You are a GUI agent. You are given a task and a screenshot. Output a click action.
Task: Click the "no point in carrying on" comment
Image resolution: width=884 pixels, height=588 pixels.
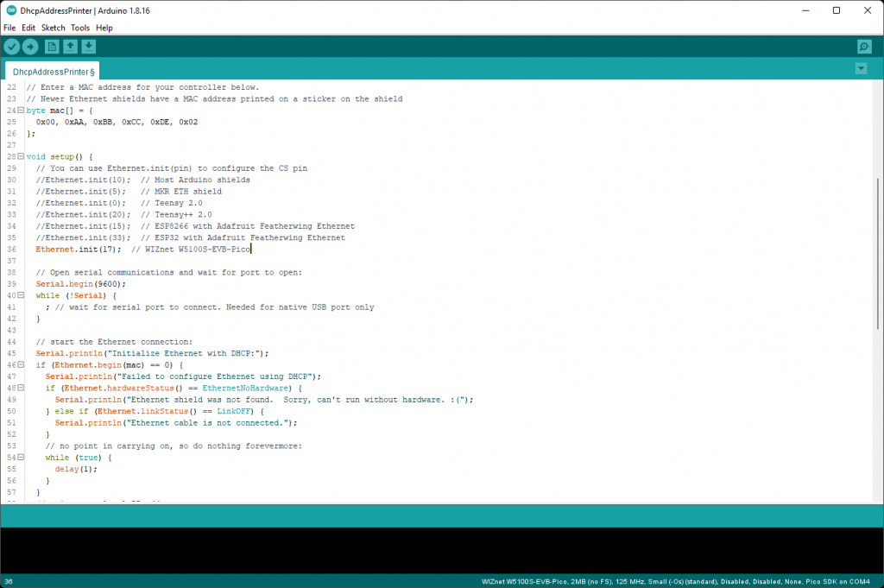coord(174,446)
